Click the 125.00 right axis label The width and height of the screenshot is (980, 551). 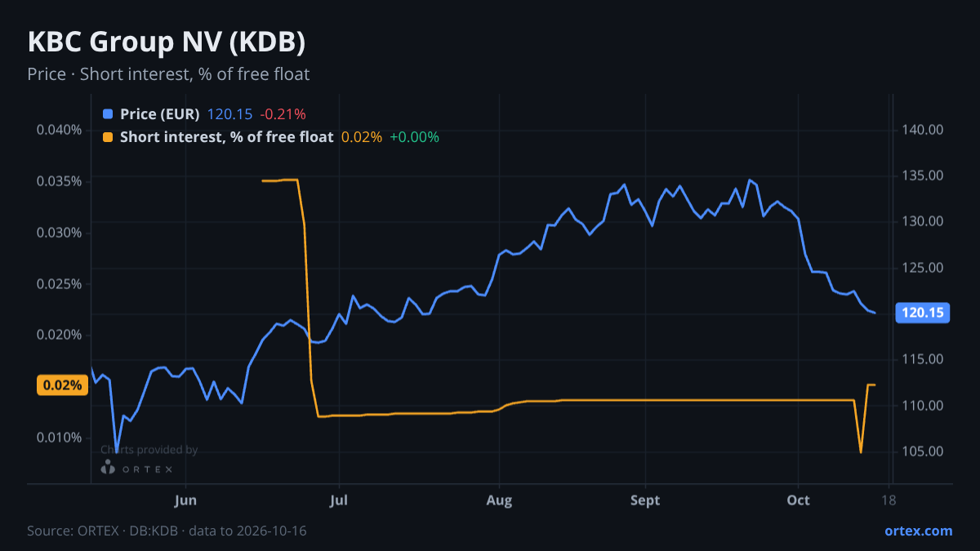(x=923, y=268)
